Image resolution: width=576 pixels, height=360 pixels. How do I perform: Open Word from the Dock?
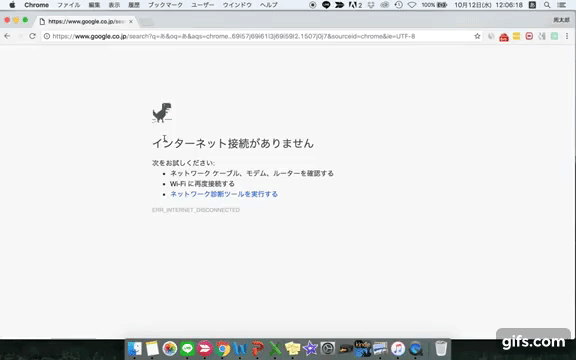click(x=240, y=348)
